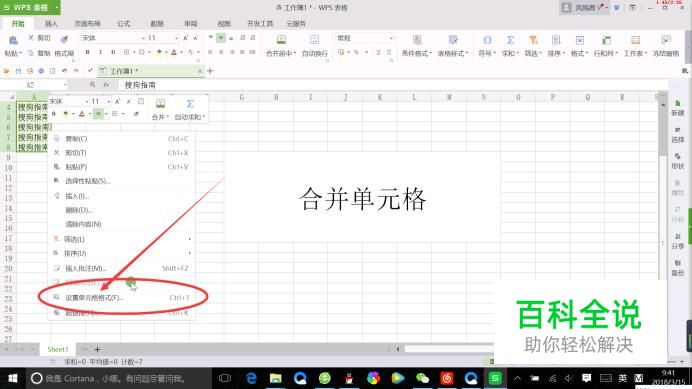Open the ribbon font name (宋体) dropdown
The height and width of the screenshot is (389, 692).
pos(143,38)
